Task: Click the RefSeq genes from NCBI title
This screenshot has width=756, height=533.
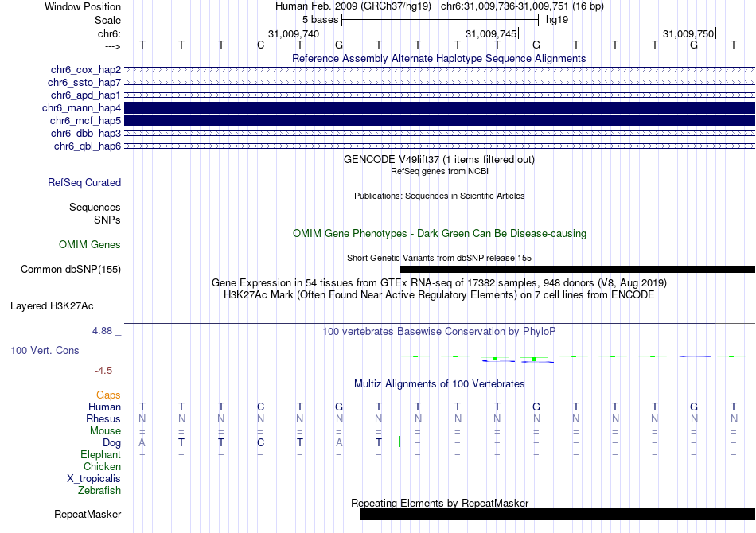Action: point(439,171)
